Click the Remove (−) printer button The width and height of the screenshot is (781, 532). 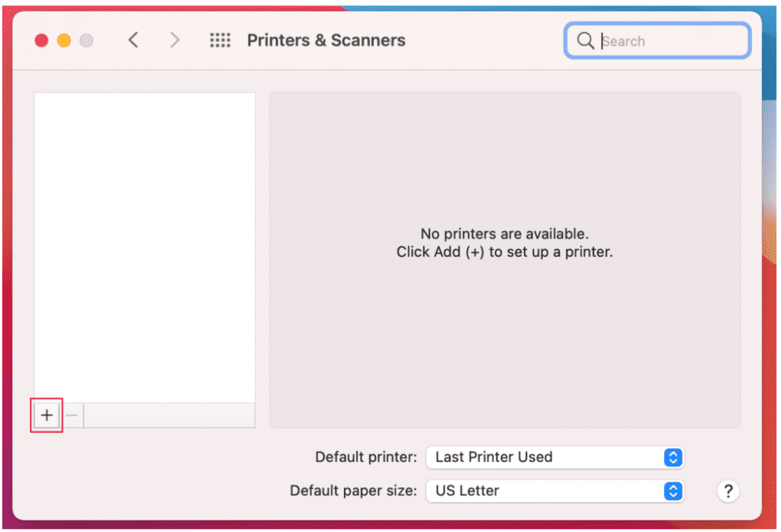pyautogui.click(x=72, y=415)
